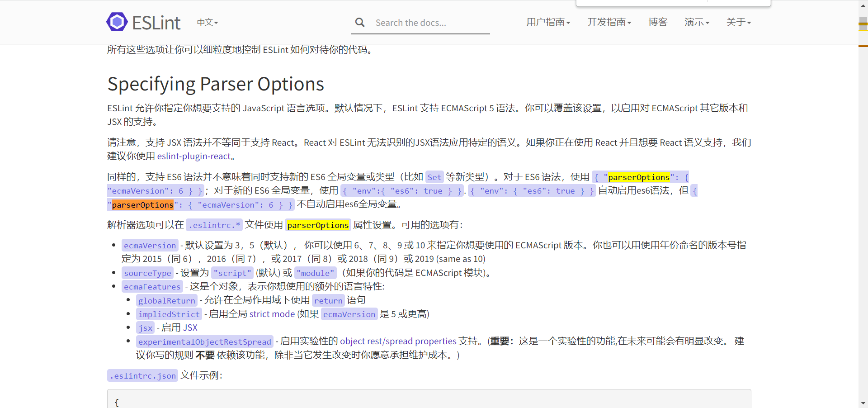Click the ecmaFeatures code label

coord(152,286)
